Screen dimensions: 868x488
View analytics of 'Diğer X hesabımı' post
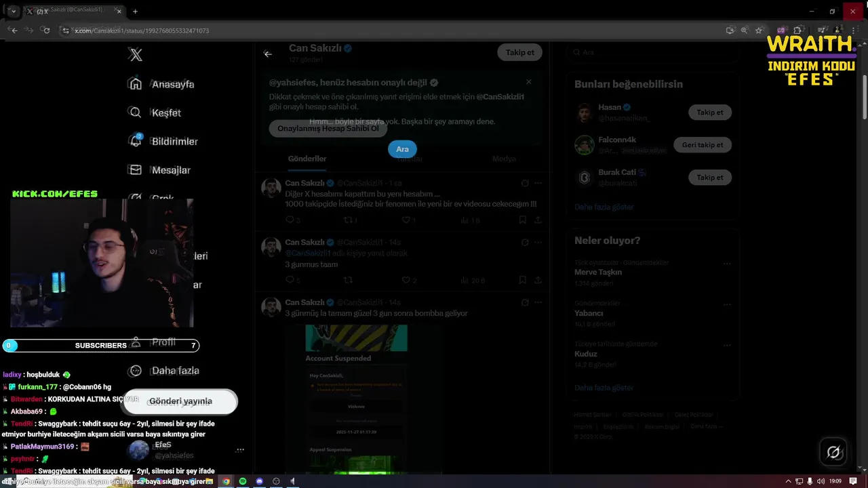click(x=469, y=220)
